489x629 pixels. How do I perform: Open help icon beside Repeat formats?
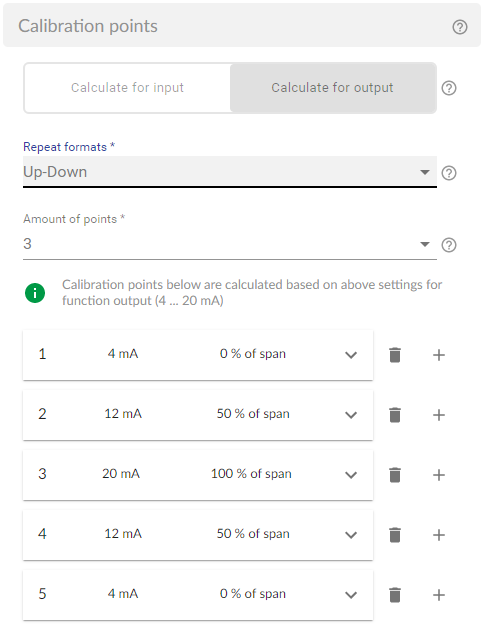point(449,173)
